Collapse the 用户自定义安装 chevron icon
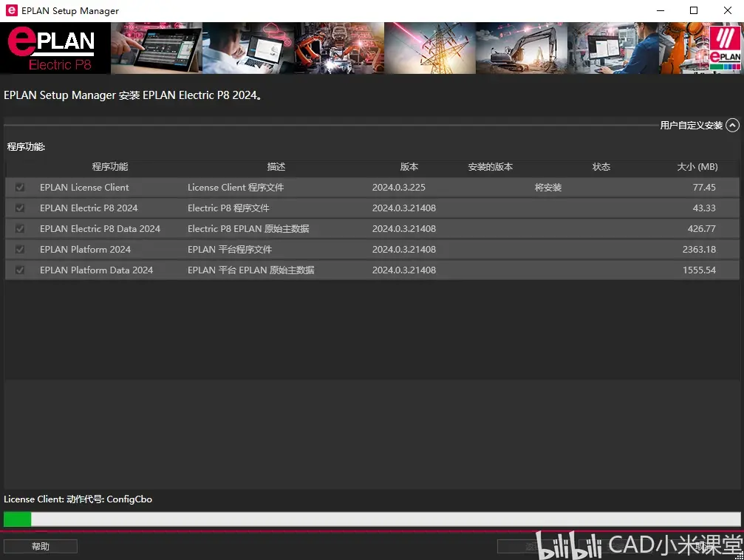 (733, 126)
